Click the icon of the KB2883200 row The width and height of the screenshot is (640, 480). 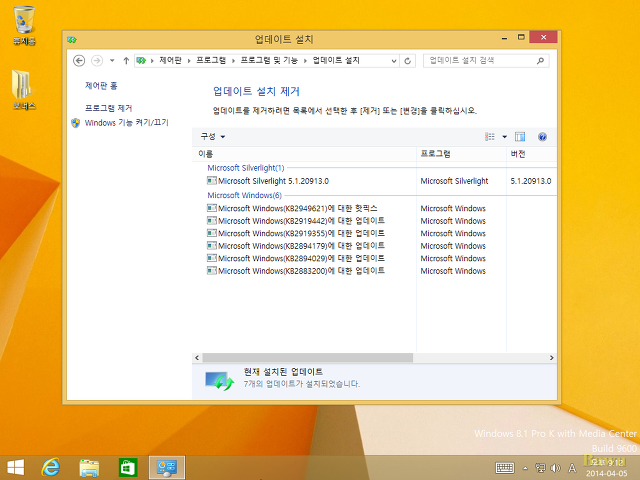tap(212, 271)
